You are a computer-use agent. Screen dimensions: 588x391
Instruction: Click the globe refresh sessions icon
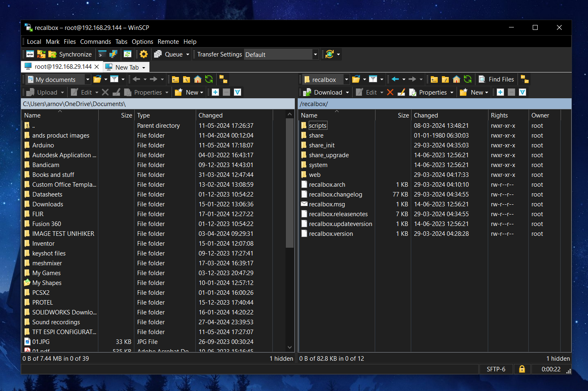(330, 54)
